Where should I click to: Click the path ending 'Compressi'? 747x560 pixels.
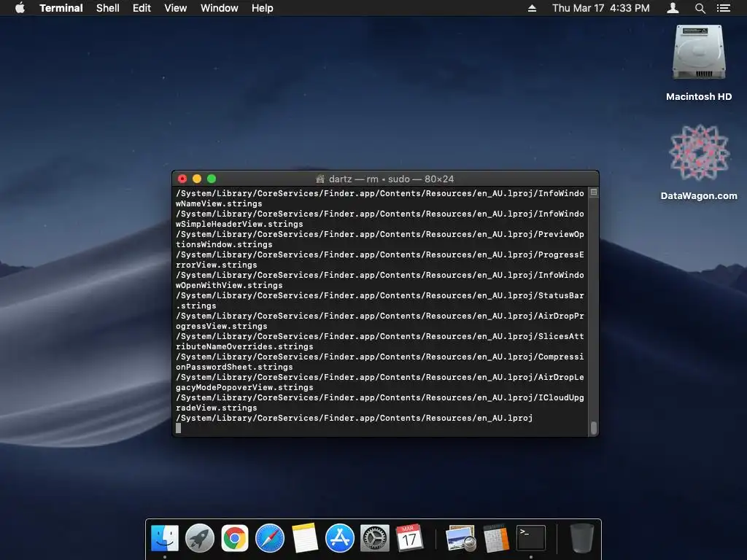coord(379,357)
